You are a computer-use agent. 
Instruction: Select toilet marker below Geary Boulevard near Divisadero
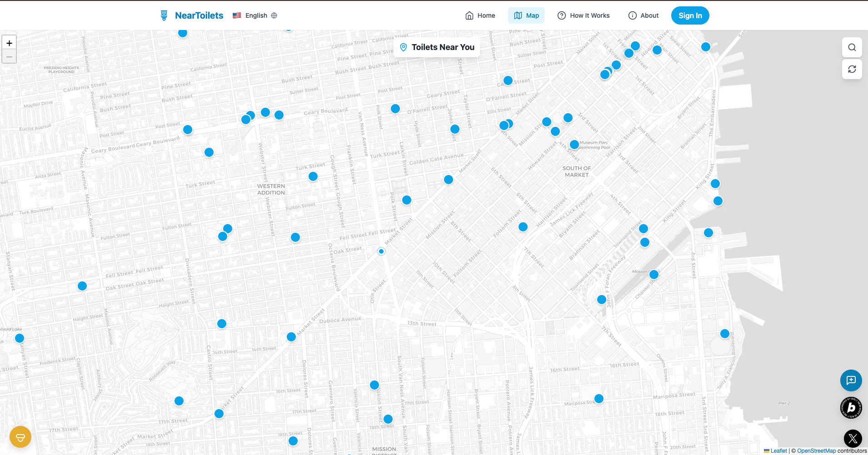click(x=209, y=152)
